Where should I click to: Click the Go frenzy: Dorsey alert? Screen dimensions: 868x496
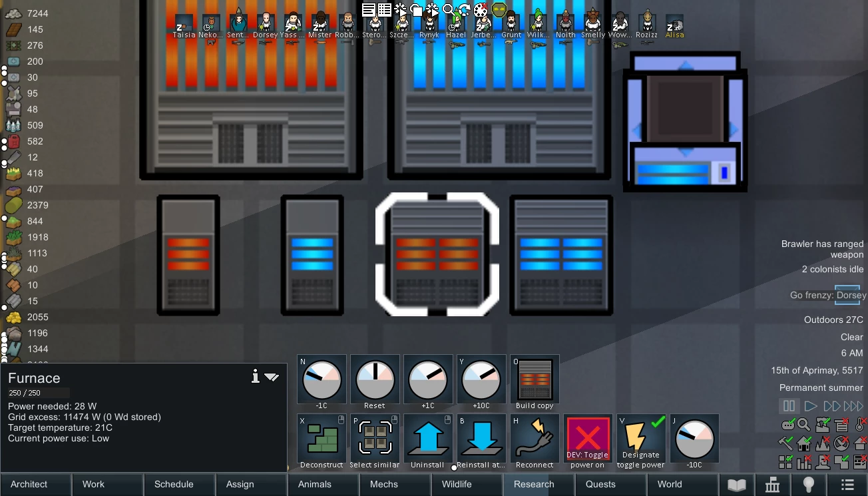[828, 295]
